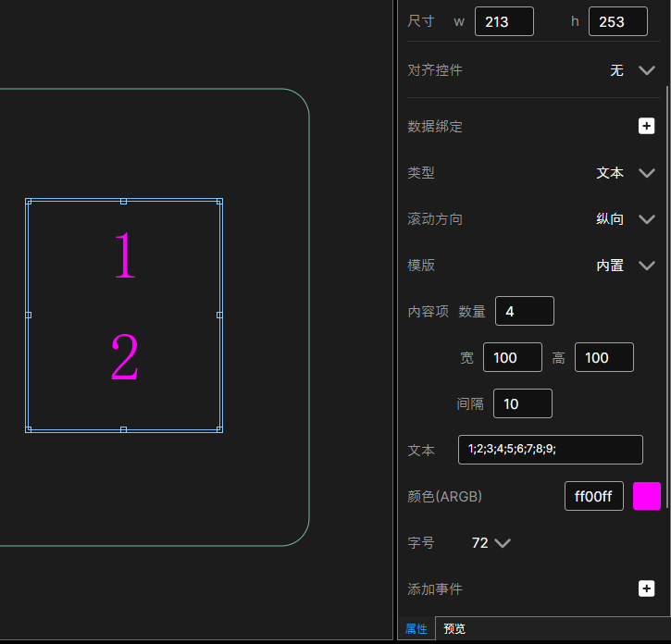
Task: Click the magenta color swatch
Action: click(647, 496)
